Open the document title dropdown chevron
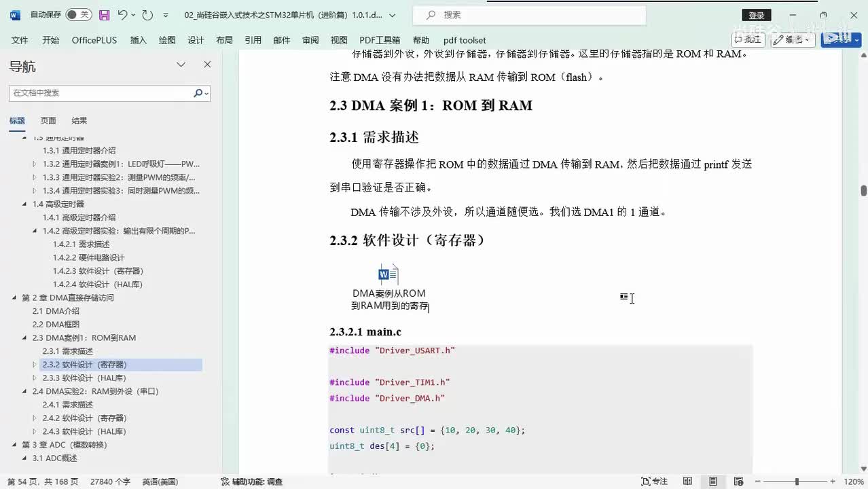Viewport: 868px width, 489px height. [392, 15]
